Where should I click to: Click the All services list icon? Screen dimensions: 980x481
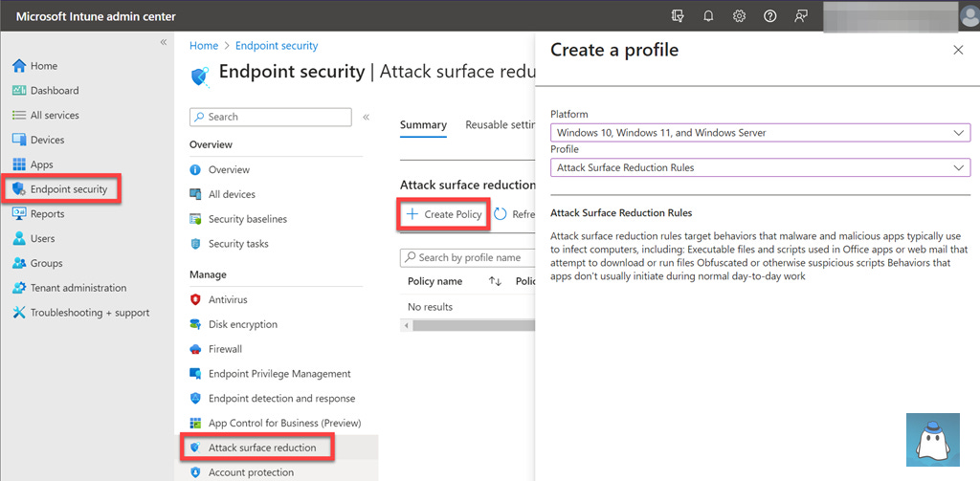tap(19, 115)
